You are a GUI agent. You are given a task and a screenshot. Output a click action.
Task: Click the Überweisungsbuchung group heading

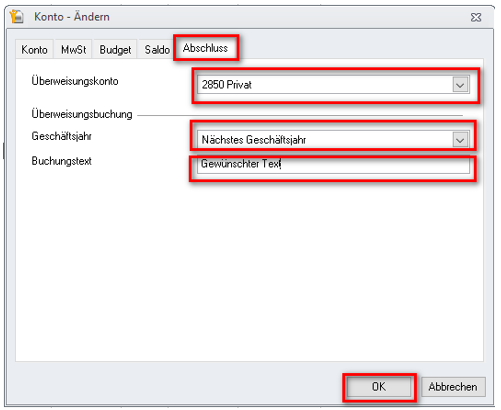click(82, 114)
